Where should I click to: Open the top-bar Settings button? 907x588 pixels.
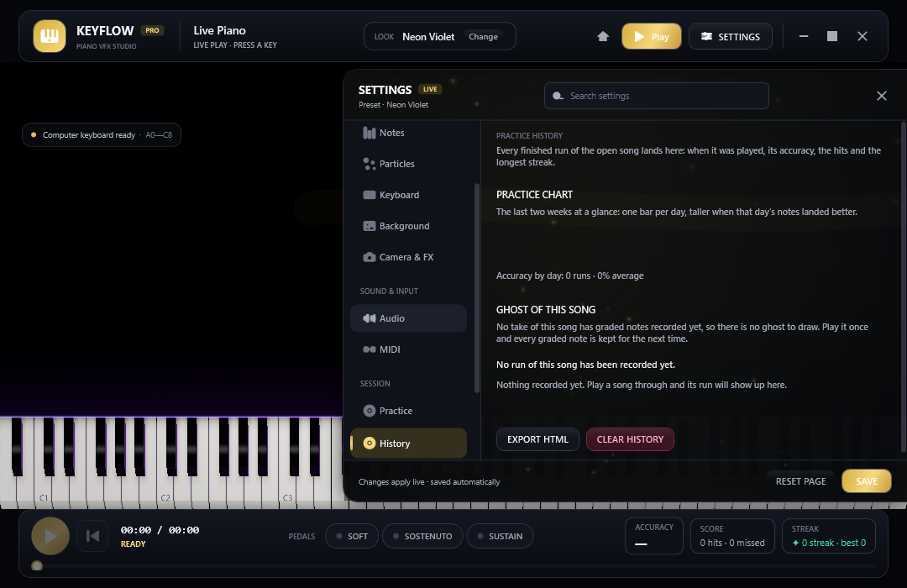coord(731,36)
